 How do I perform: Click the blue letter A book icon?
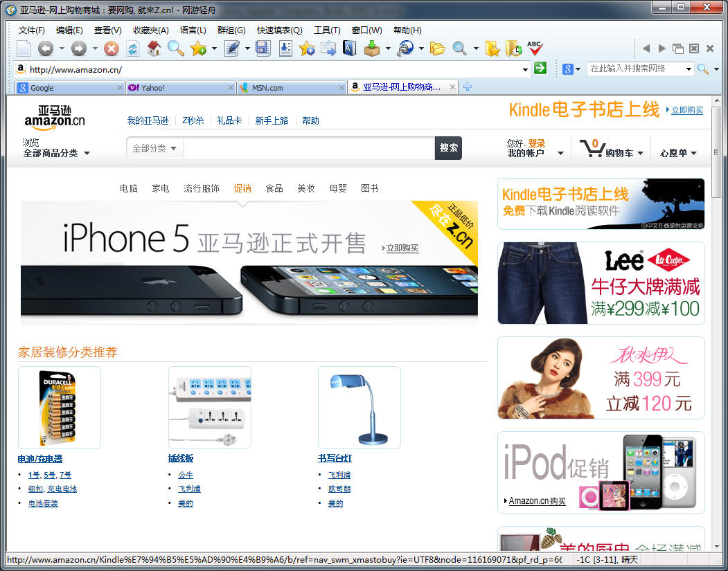350,48
